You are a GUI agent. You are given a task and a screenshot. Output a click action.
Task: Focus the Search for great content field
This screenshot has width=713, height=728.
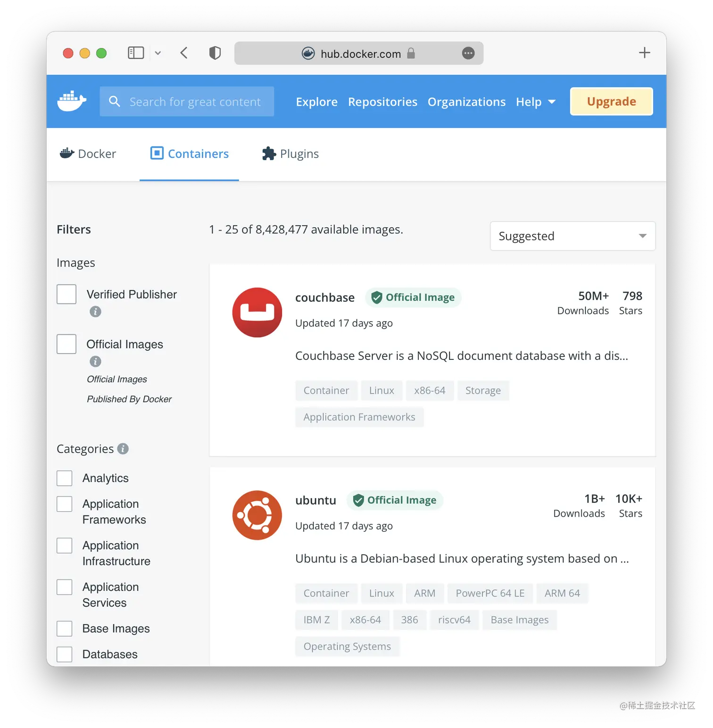click(187, 101)
